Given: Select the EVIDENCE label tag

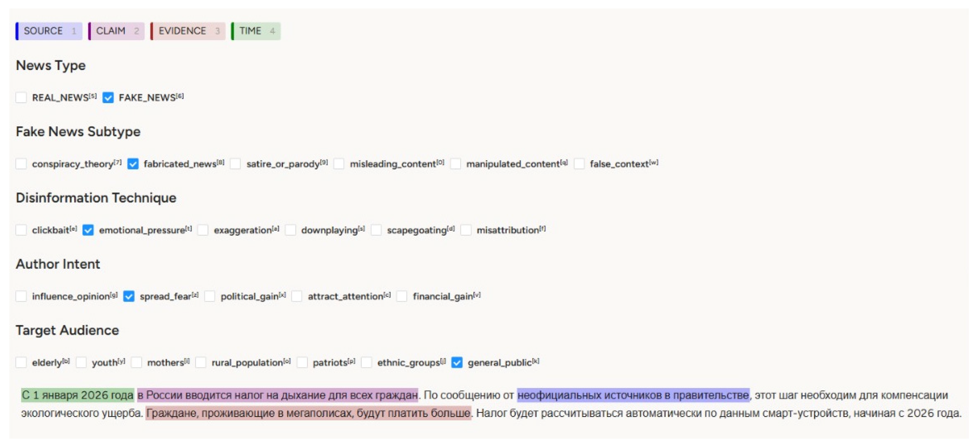Looking at the screenshot, I should pyautogui.click(x=188, y=31).
